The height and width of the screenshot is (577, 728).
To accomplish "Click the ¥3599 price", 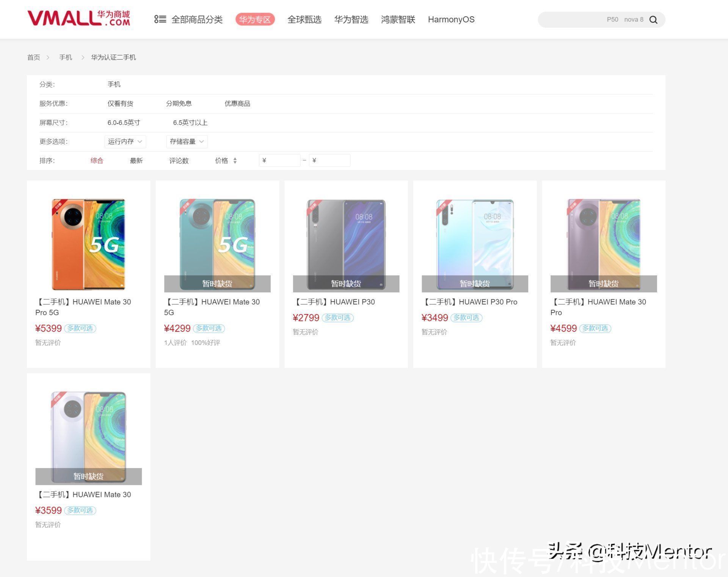I will [x=49, y=511].
